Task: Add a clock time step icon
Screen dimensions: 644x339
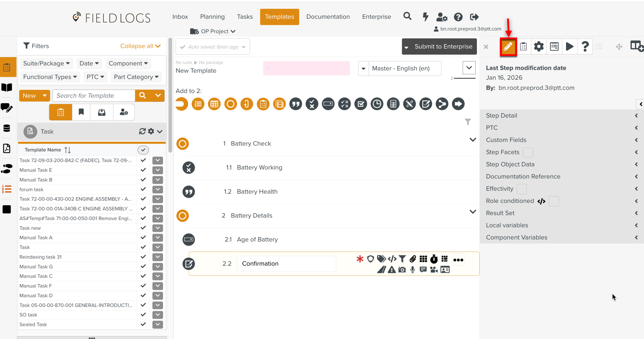Action: click(377, 104)
